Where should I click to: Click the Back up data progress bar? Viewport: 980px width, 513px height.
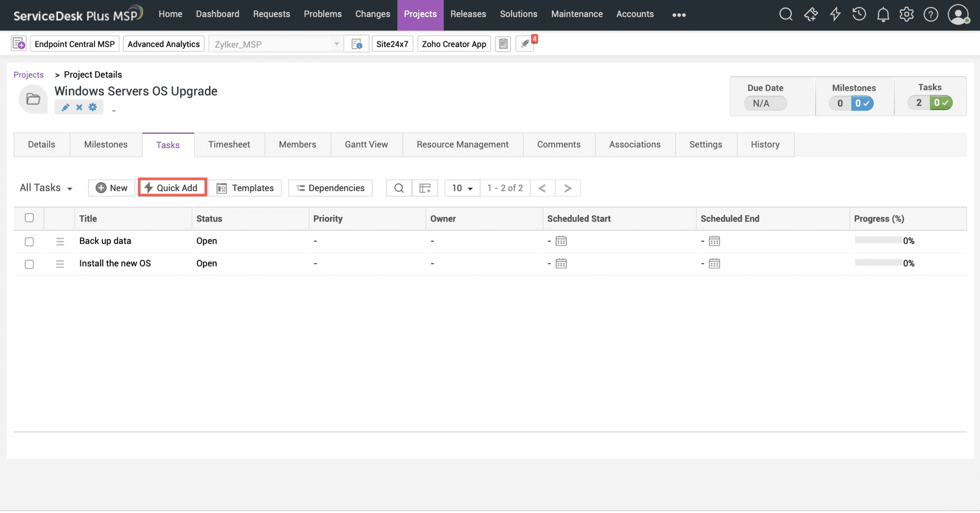coord(879,241)
